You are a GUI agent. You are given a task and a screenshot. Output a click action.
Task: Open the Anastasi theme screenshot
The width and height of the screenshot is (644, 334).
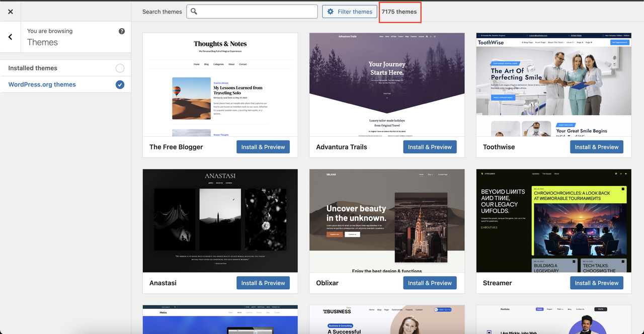tap(220, 221)
